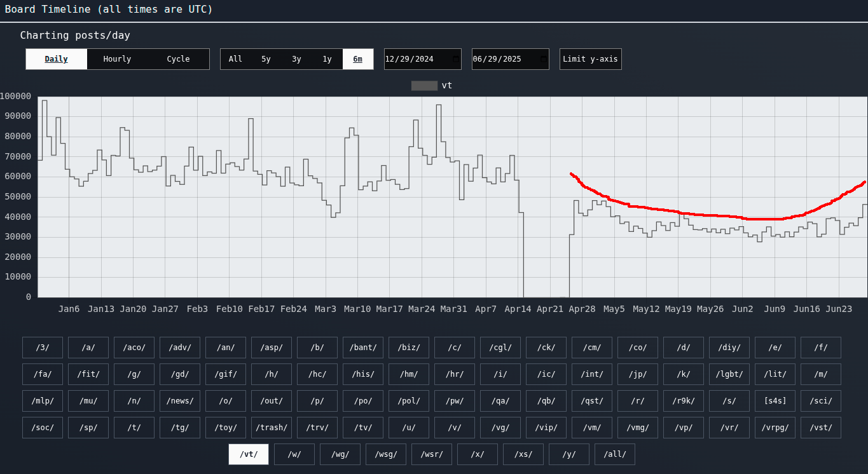Select the /vst/ board
Image resolution: width=868 pixels, height=474 pixels.
(821, 428)
